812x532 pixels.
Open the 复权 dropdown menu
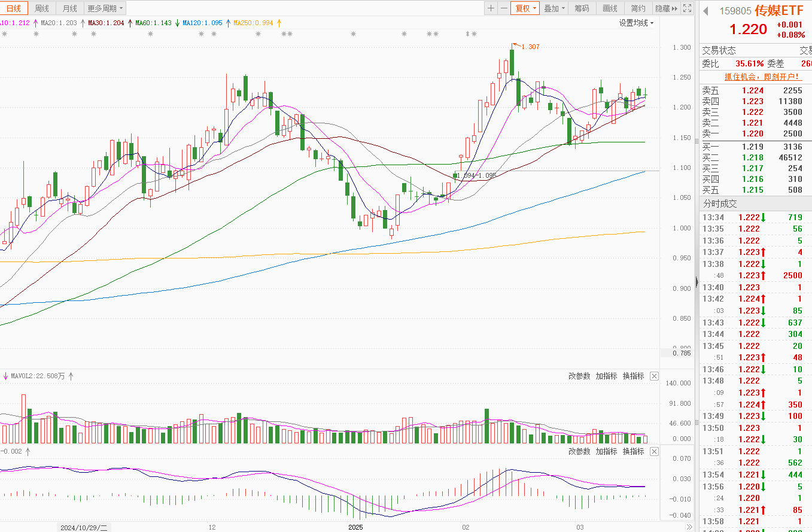click(x=526, y=8)
